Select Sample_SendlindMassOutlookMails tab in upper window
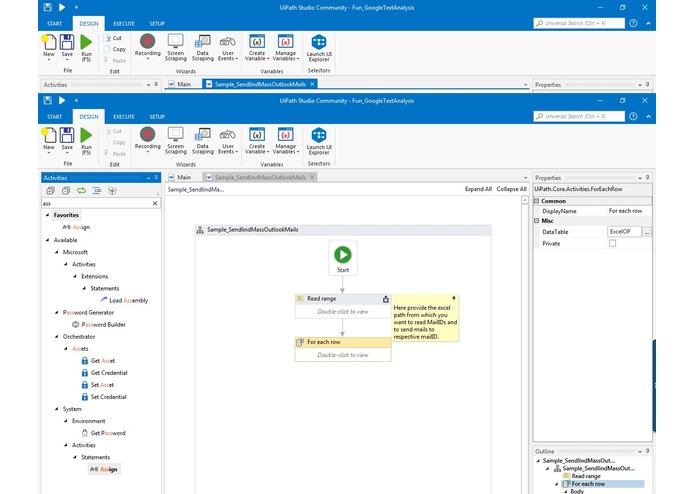Image resolution: width=695 pixels, height=494 pixels. (260, 84)
